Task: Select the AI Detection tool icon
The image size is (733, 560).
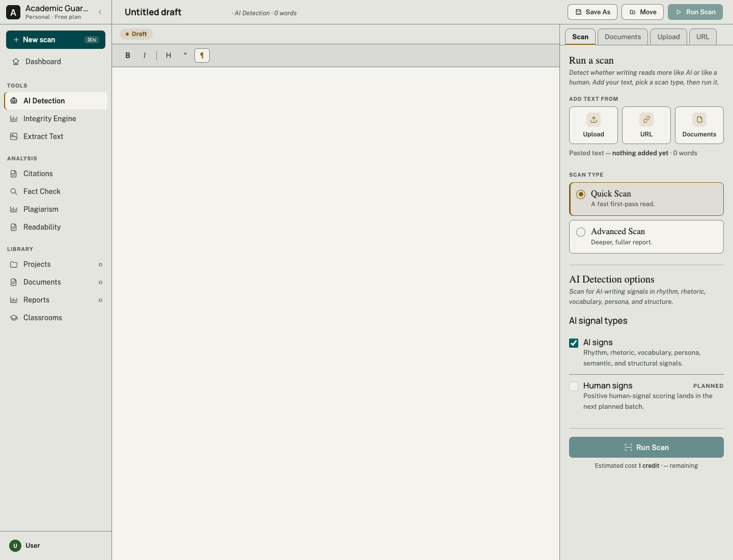Action: pos(14,101)
